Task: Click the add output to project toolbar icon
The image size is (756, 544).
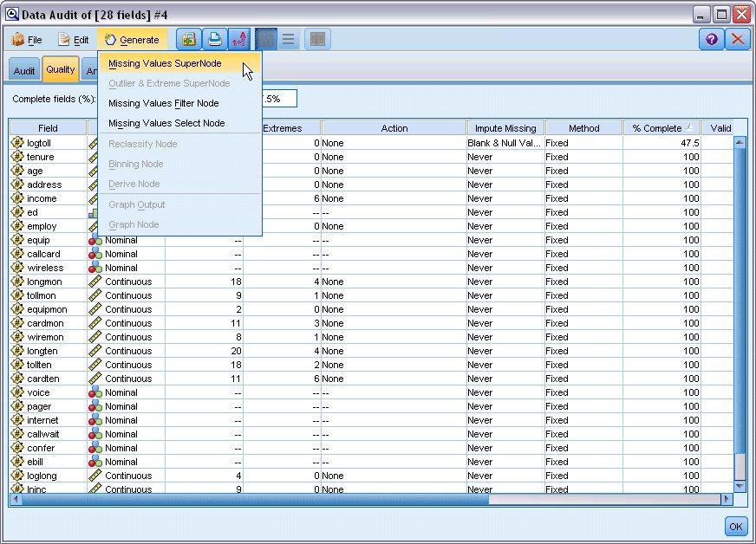Action: tap(188, 40)
